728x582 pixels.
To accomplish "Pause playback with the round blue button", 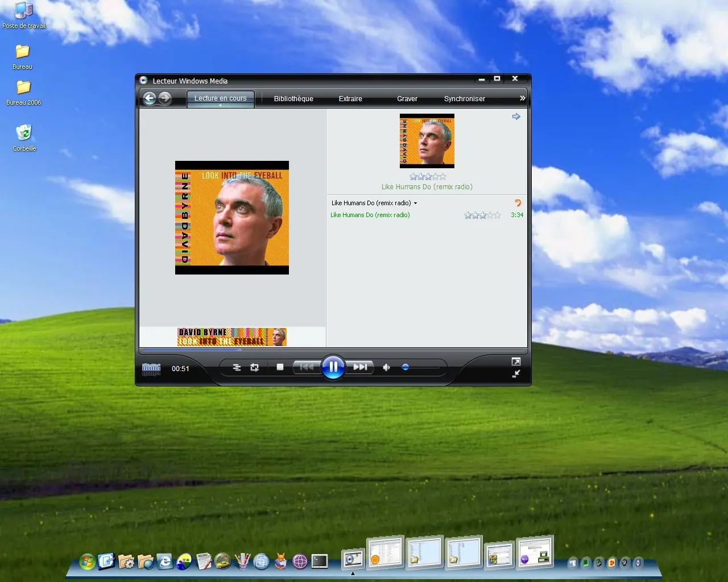I will pyautogui.click(x=333, y=367).
